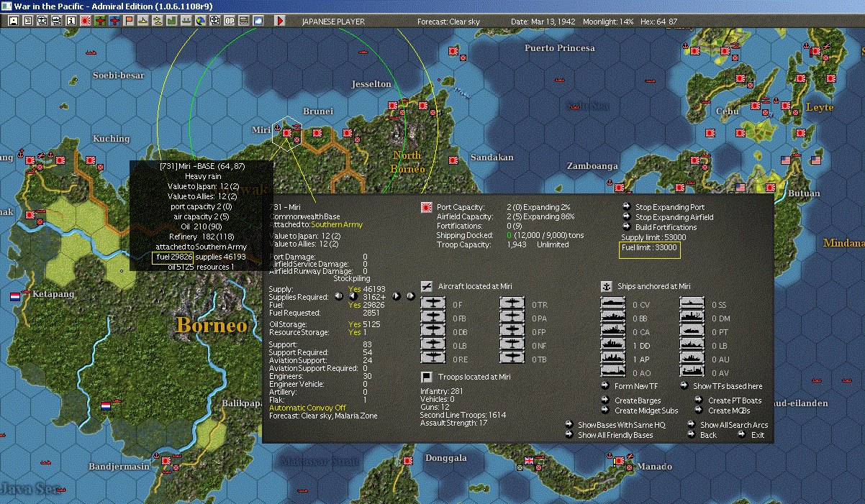Click the transport (AP) ship icon
The height and width of the screenshot is (504, 865).
pos(614,358)
